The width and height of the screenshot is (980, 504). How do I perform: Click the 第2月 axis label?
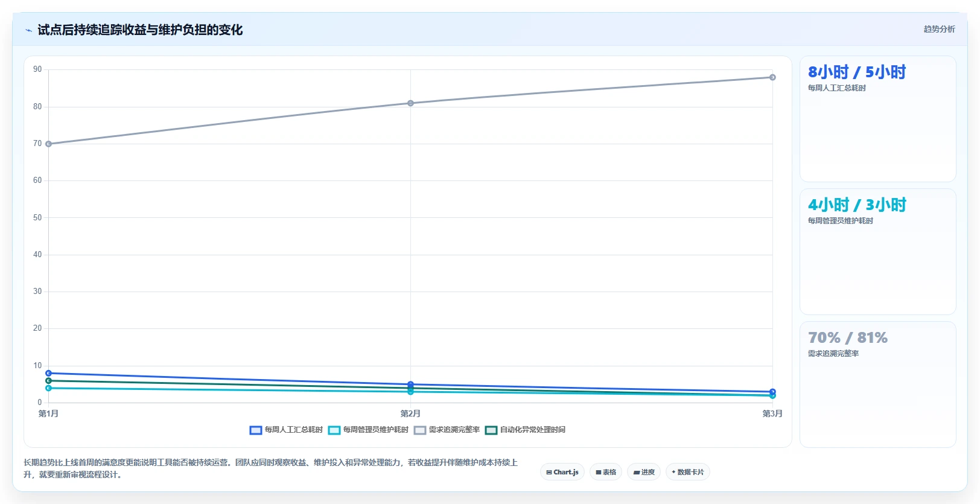(410, 413)
